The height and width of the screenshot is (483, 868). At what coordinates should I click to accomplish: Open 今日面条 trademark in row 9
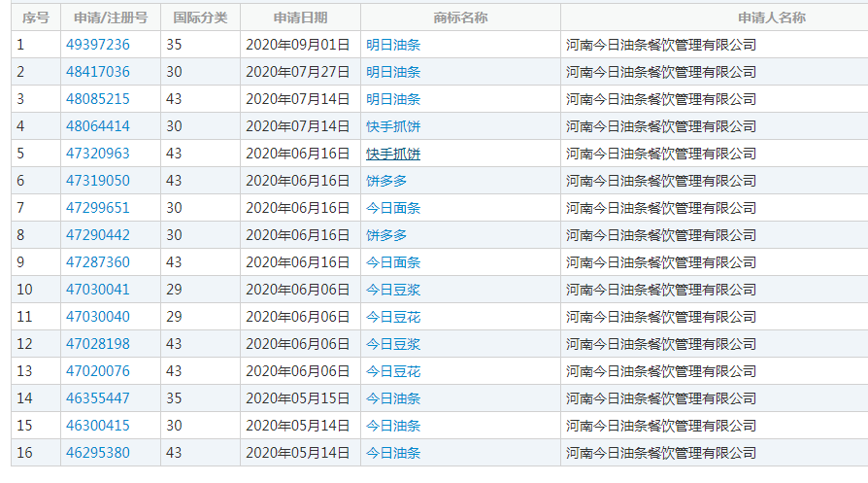coord(393,262)
